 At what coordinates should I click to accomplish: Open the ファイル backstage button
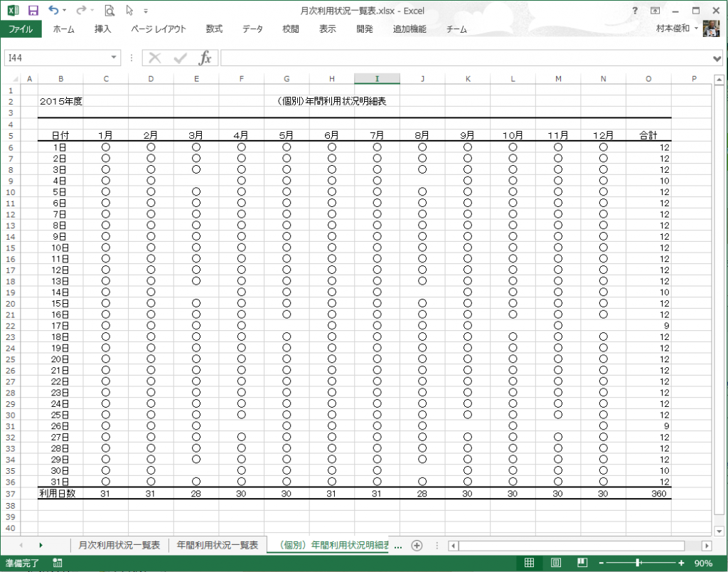pyautogui.click(x=21, y=29)
